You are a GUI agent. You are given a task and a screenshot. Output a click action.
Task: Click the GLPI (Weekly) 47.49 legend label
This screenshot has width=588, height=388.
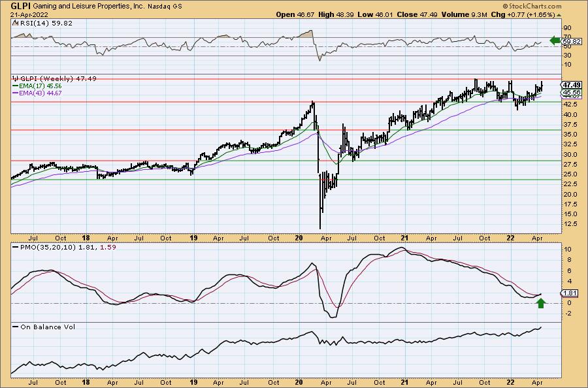(58, 79)
